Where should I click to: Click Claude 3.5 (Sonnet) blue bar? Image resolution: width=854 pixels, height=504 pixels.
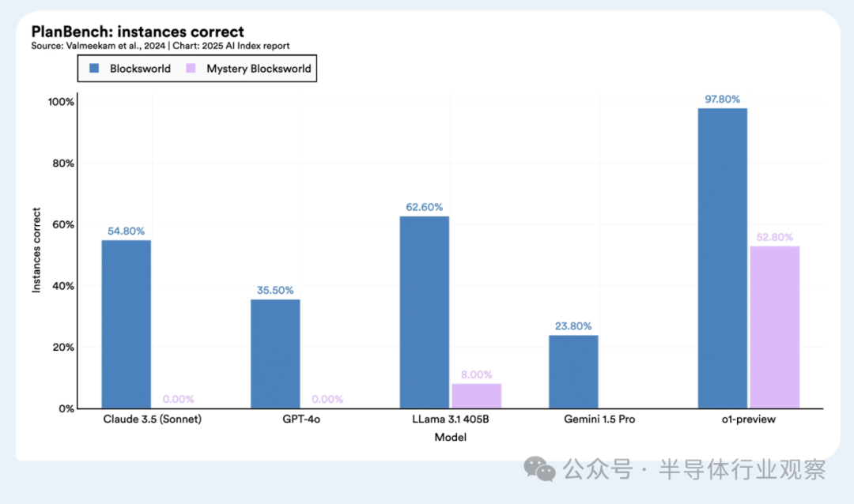pyautogui.click(x=127, y=325)
